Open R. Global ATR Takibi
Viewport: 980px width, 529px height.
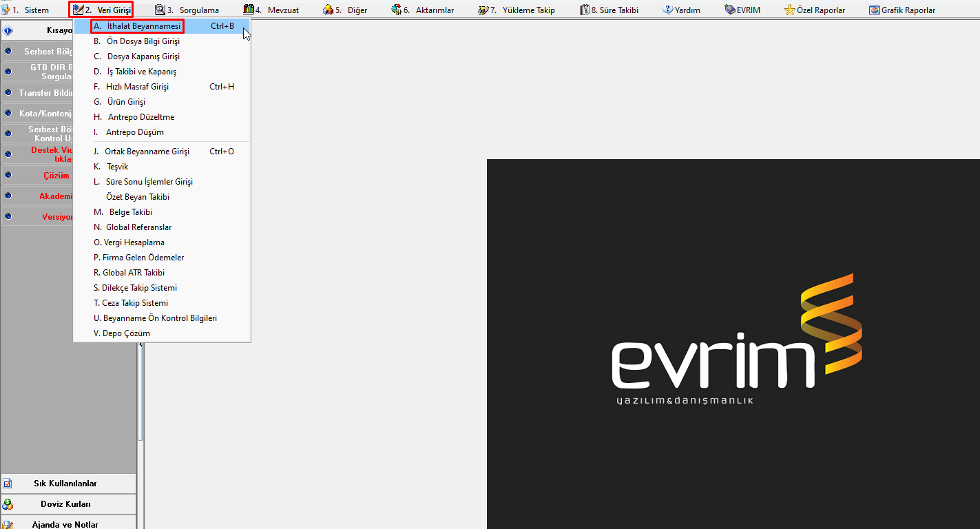[162, 273]
